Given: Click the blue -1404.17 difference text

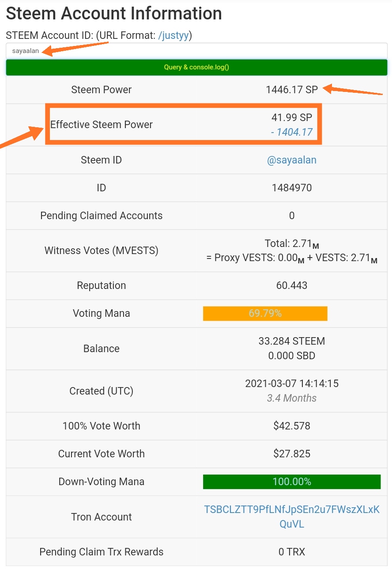Looking at the screenshot, I should [x=291, y=132].
